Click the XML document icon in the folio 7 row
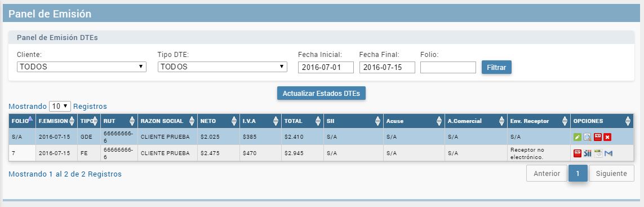Viewport: 644px width, 207px height. (598, 153)
